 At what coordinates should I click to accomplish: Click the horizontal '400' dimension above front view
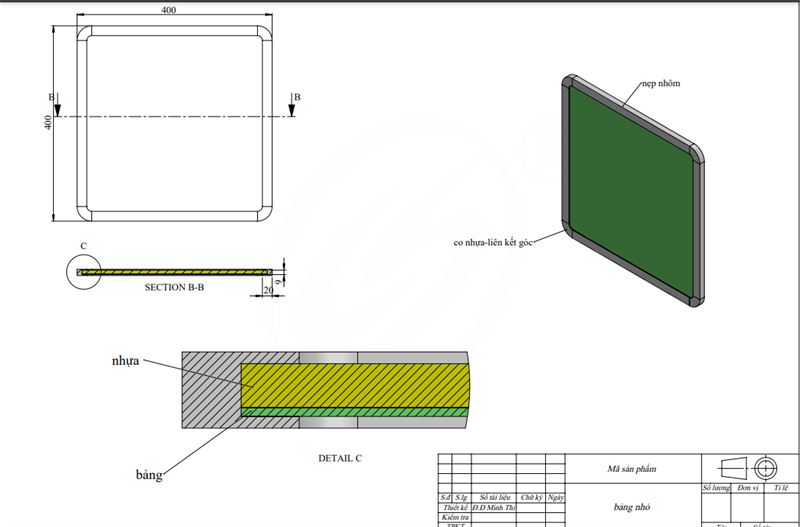(168, 10)
